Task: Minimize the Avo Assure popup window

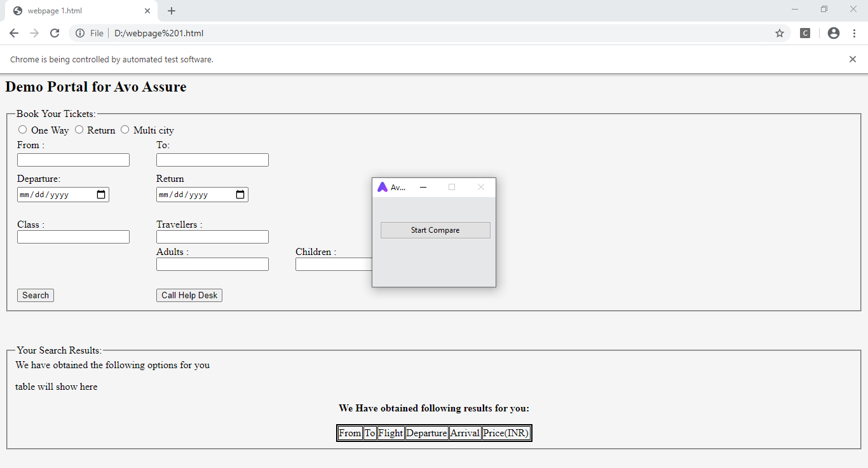Action: (423, 187)
